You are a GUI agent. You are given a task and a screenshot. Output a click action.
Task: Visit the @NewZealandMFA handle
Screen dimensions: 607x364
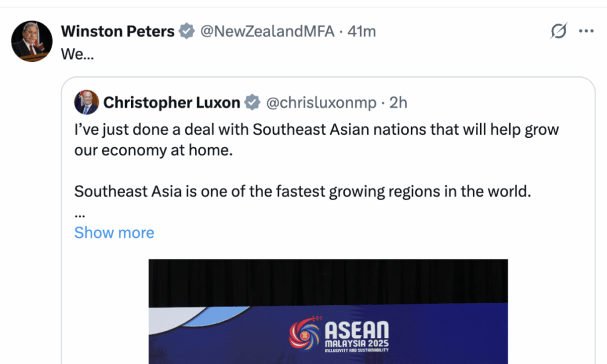[267, 32]
